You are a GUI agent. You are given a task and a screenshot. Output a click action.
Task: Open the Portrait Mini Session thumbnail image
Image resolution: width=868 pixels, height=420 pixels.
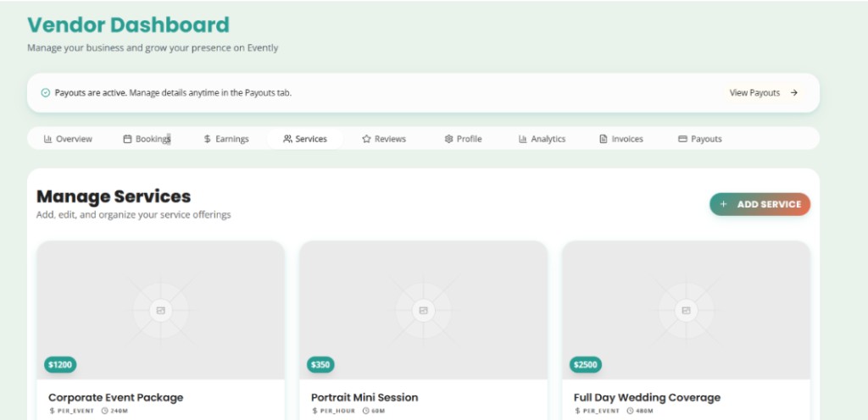[x=424, y=310]
